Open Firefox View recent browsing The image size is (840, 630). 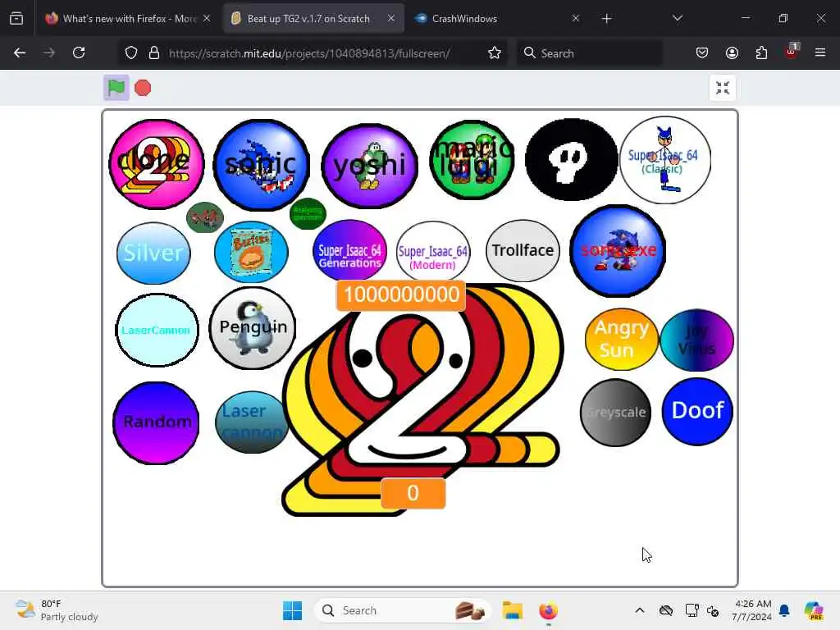click(x=16, y=18)
